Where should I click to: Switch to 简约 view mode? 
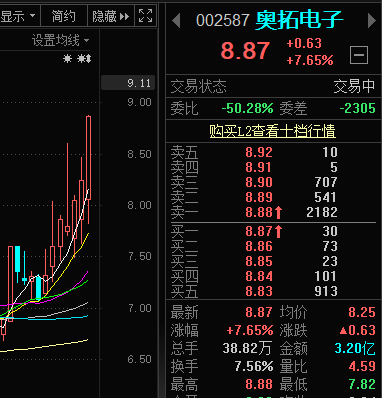[64, 16]
